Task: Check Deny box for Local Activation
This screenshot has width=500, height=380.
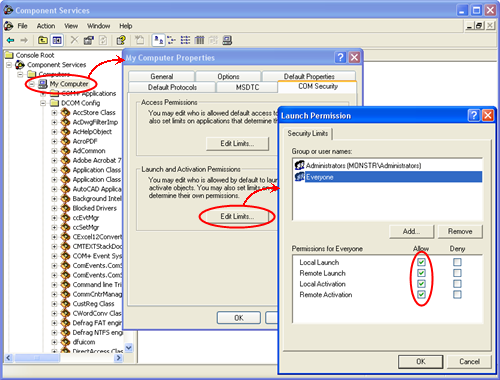Action: [x=457, y=284]
